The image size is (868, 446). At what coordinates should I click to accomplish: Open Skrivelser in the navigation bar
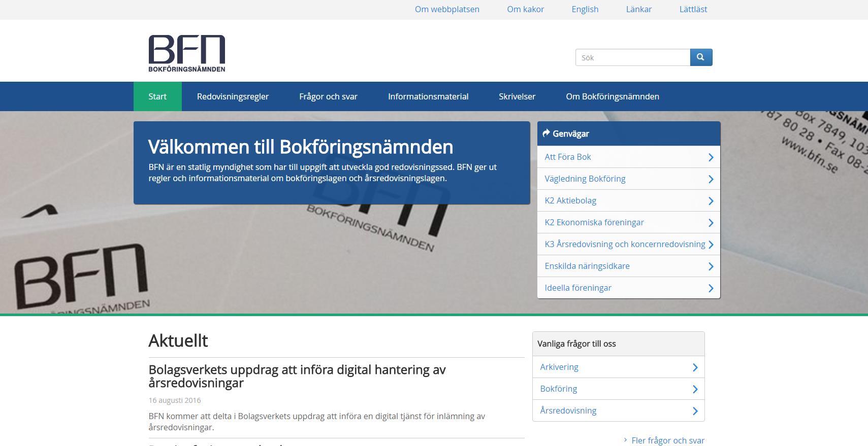[x=517, y=96]
